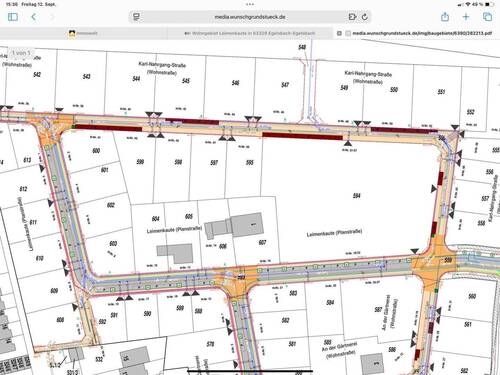Tap the multitasking three-dot menu at top
Screen dimensions: 500x375
coord(250,4)
